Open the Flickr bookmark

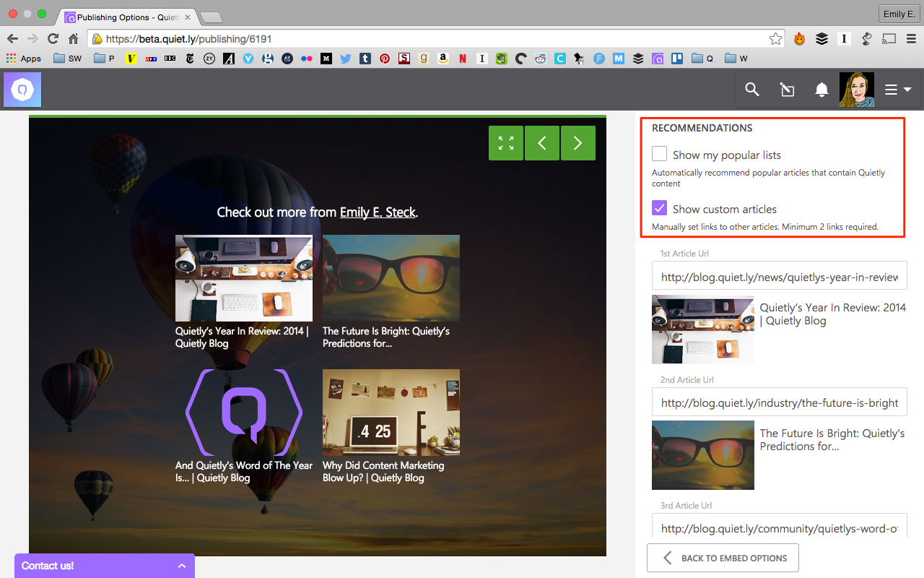[307, 59]
